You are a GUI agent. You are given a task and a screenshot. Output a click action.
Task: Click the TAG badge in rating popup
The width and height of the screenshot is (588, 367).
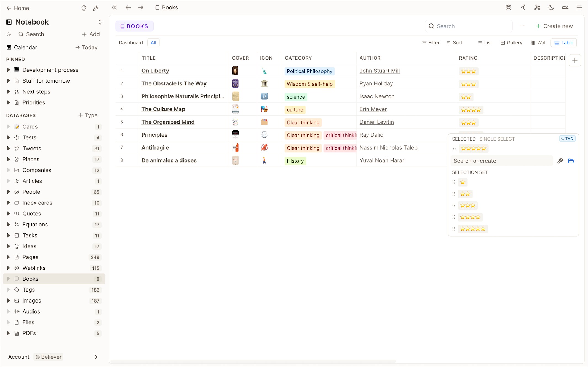(567, 139)
